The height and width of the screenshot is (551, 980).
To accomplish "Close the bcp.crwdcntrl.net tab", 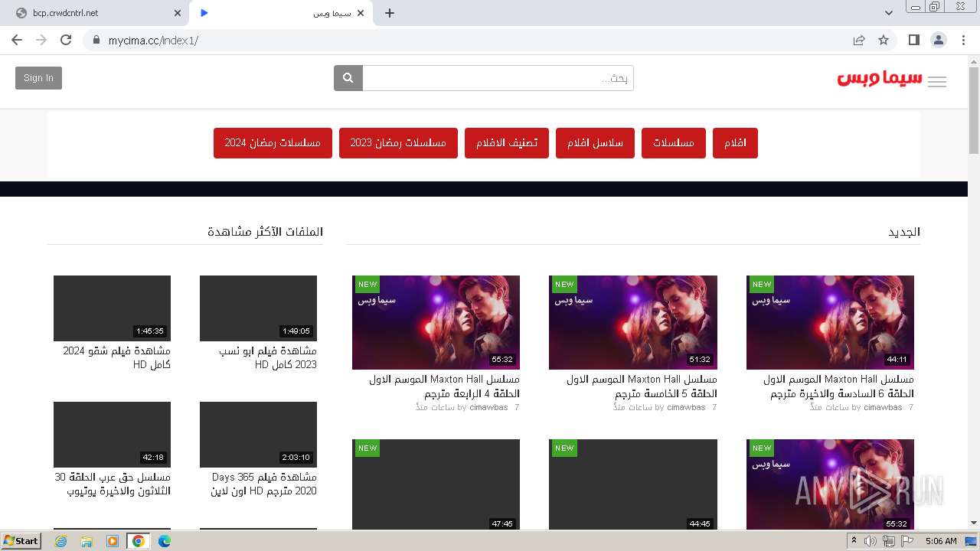I will point(178,13).
